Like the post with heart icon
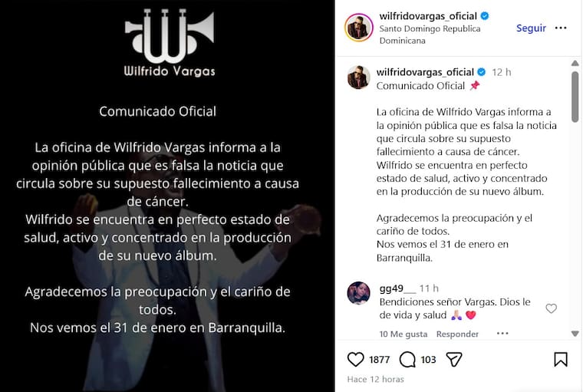The height and width of the screenshot is (392, 583). 355,359
